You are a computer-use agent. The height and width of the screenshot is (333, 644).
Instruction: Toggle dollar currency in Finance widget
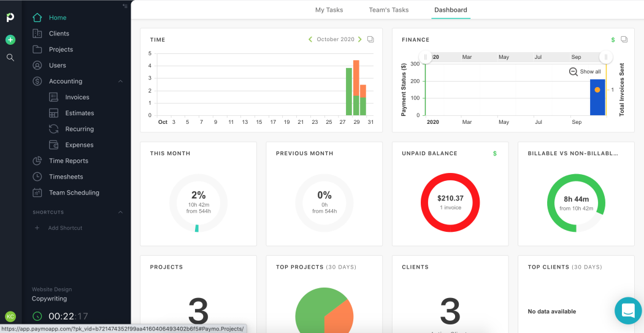point(613,40)
